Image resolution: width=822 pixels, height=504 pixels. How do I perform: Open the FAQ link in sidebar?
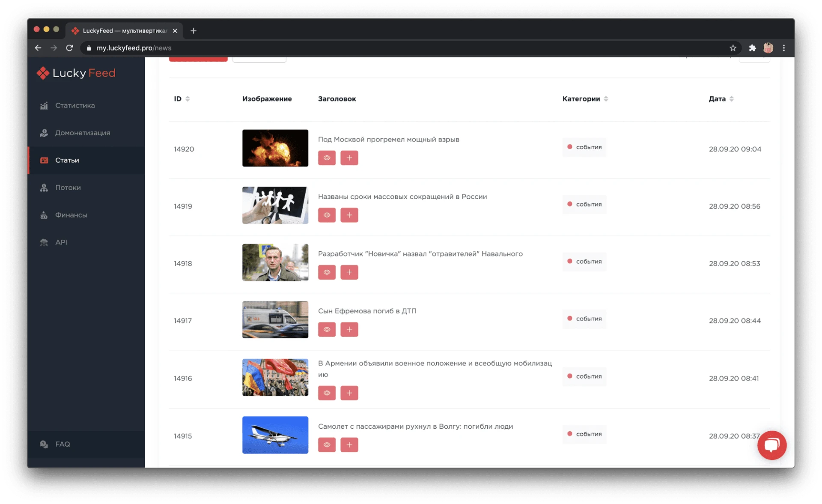point(62,444)
